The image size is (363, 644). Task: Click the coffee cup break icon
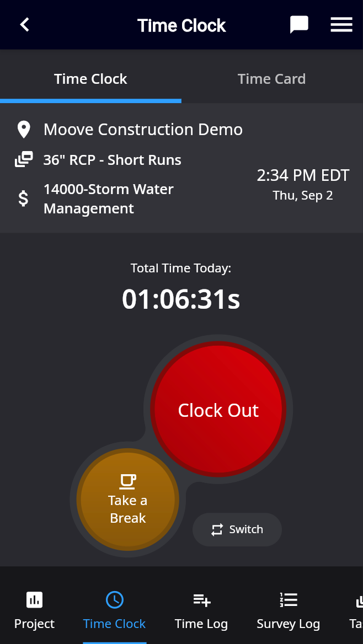click(x=128, y=481)
